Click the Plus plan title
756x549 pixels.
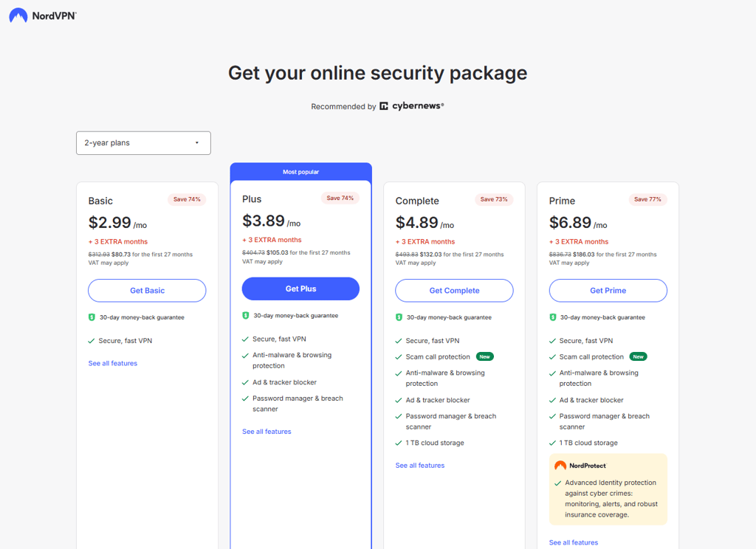252,199
